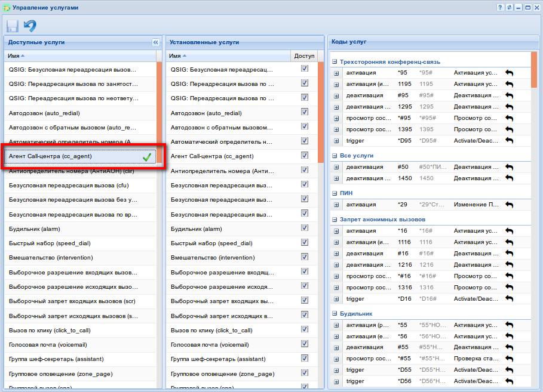Image resolution: width=543 pixels, height=392 pixels.
Task: Collapse the Доступные услуги panel with double-chevron
Action: (155, 42)
